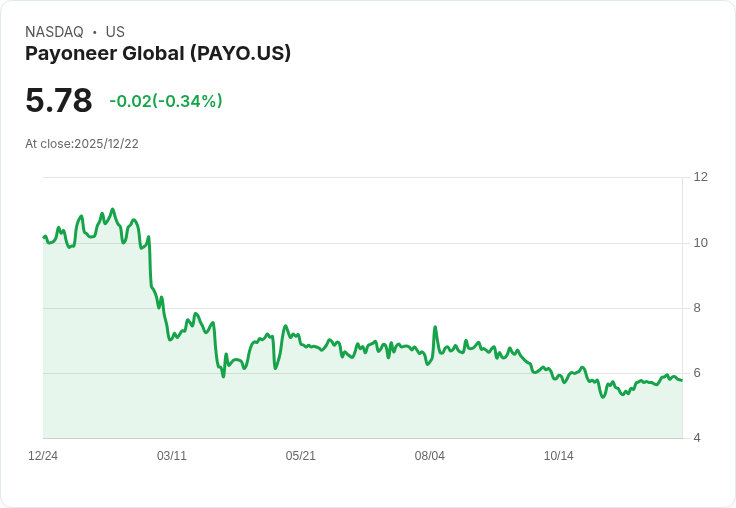
Task: Select the 12/24 date axis label
Action: coord(43,456)
